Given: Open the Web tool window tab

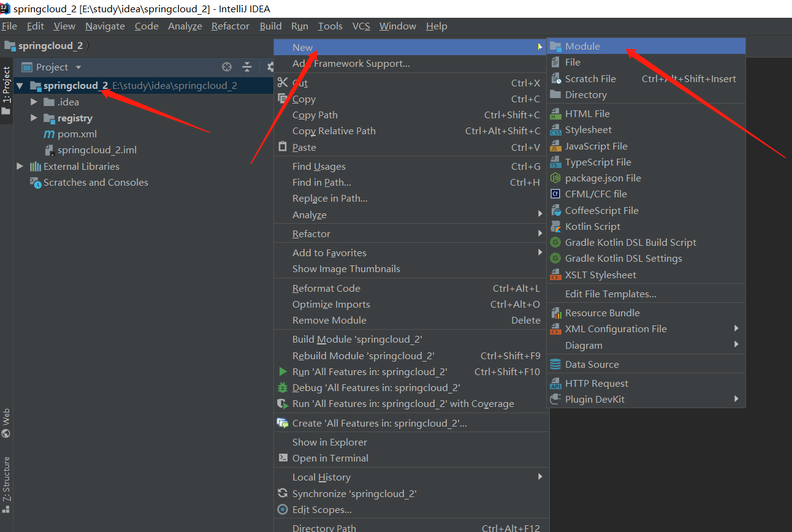Looking at the screenshot, I should point(6,423).
